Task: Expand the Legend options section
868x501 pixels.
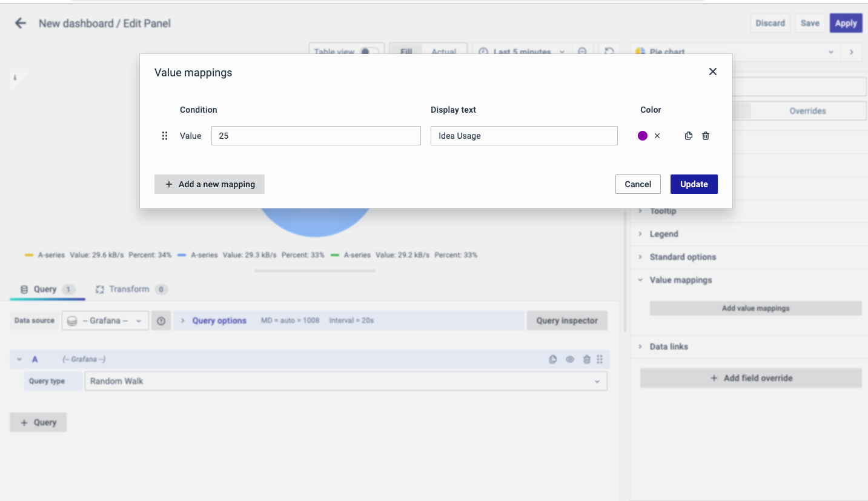Action: [x=664, y=234]
